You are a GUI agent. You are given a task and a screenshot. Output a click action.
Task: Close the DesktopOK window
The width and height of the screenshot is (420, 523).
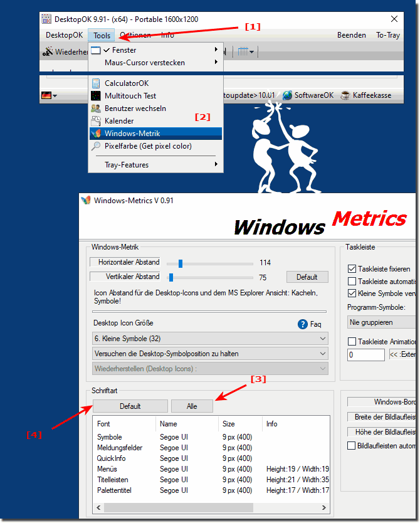(x=394, y=19)
